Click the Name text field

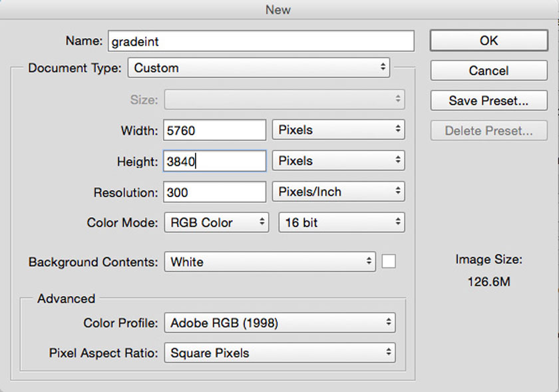pyautogui.click(x=260, y=41)
